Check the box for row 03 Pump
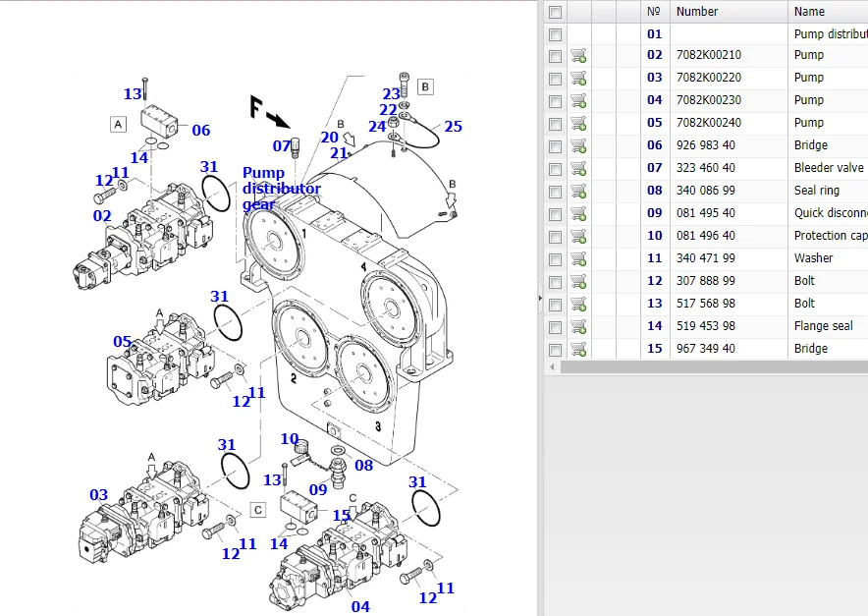 click(x=555, y=78)
